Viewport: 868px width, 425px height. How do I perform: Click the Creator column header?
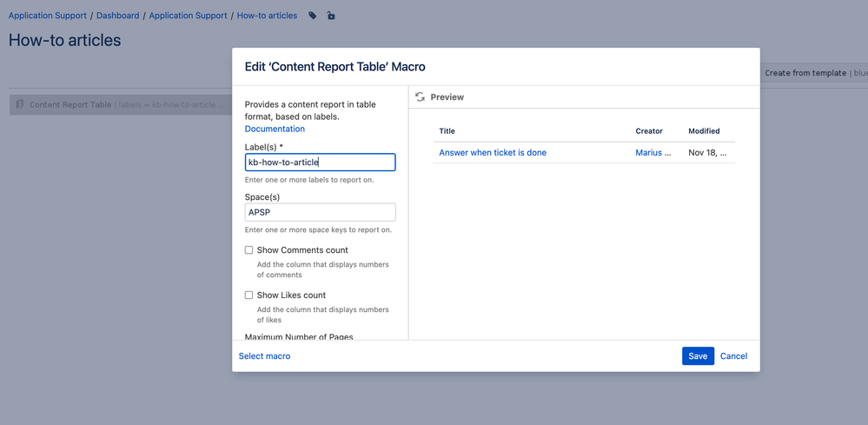click(x=649, y=131)
